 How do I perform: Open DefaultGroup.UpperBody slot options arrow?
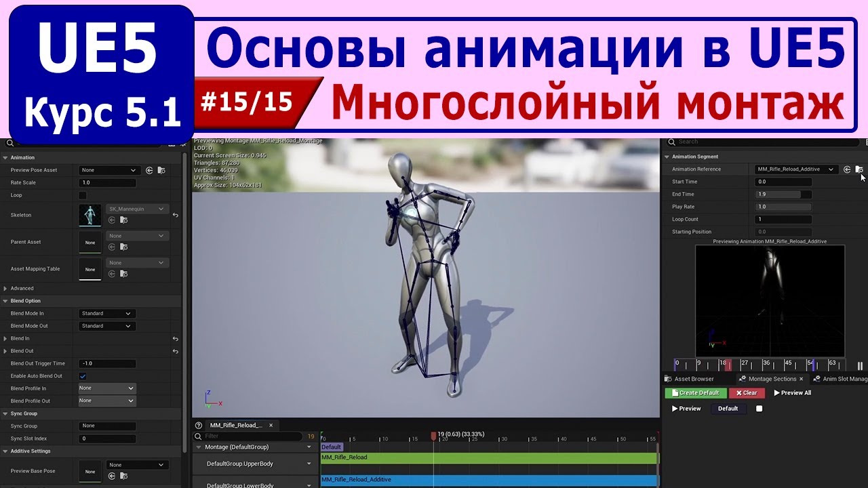point(309,464)
